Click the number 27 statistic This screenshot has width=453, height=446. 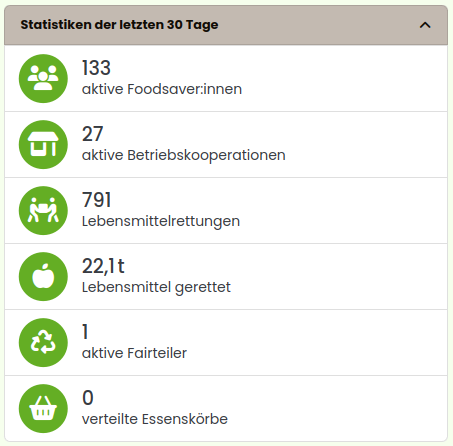click(92, 134)
